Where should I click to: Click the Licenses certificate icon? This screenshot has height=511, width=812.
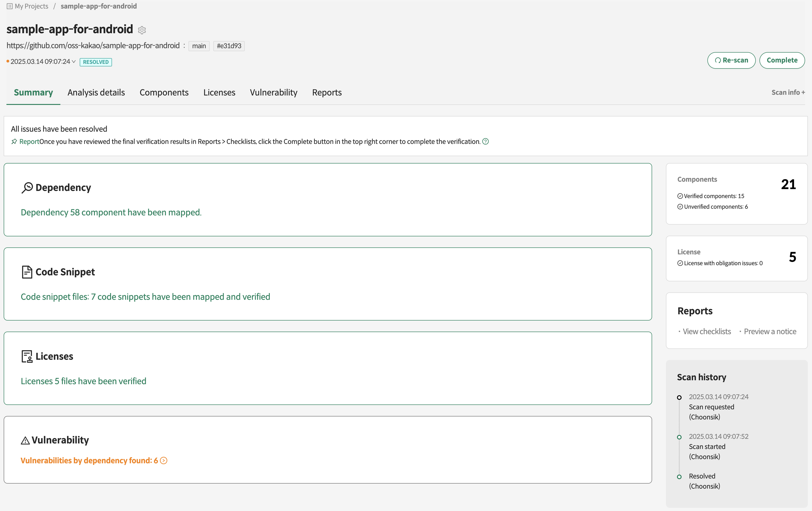tap(27, 357)
